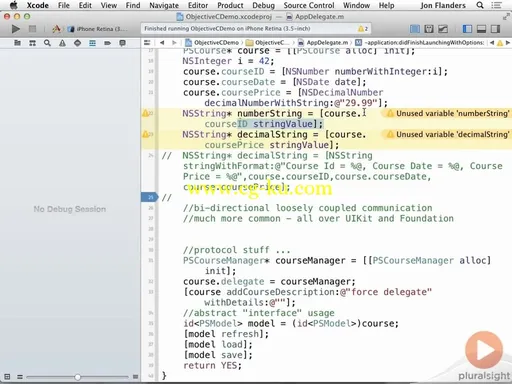This screenshot has width=512, height=384.
Task: Show the Test navigator
Action: point(77,43)
